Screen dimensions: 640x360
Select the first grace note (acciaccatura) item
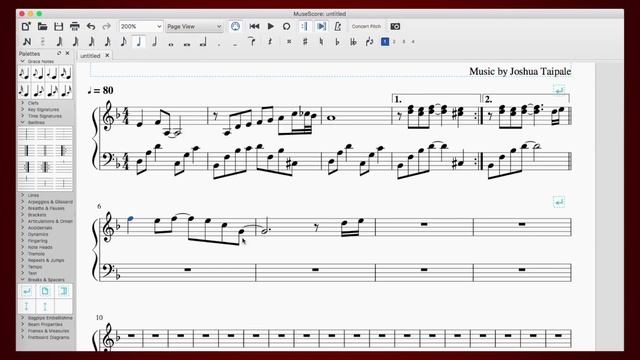pyautogui.click(x=24, y=74)
